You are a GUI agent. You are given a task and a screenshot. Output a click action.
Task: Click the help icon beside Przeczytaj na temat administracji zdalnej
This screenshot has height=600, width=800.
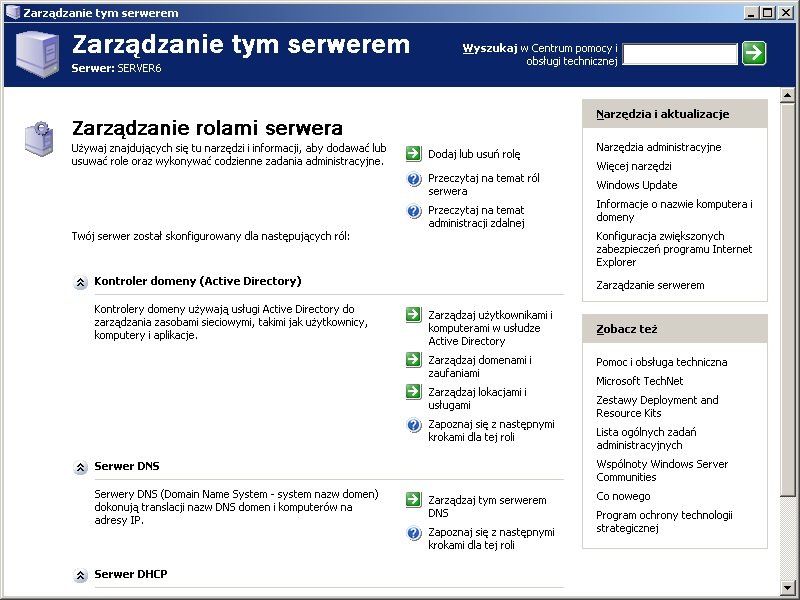click(x=414, y=211)
